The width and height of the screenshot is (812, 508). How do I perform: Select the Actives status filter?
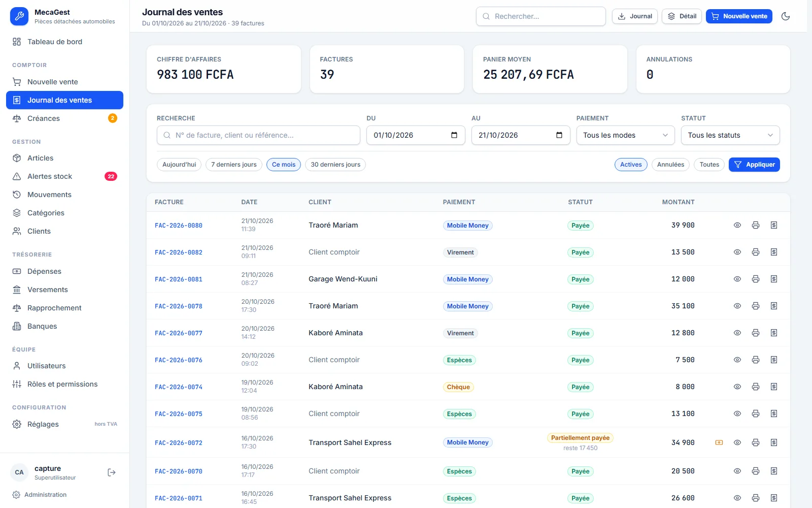(631, 165)
